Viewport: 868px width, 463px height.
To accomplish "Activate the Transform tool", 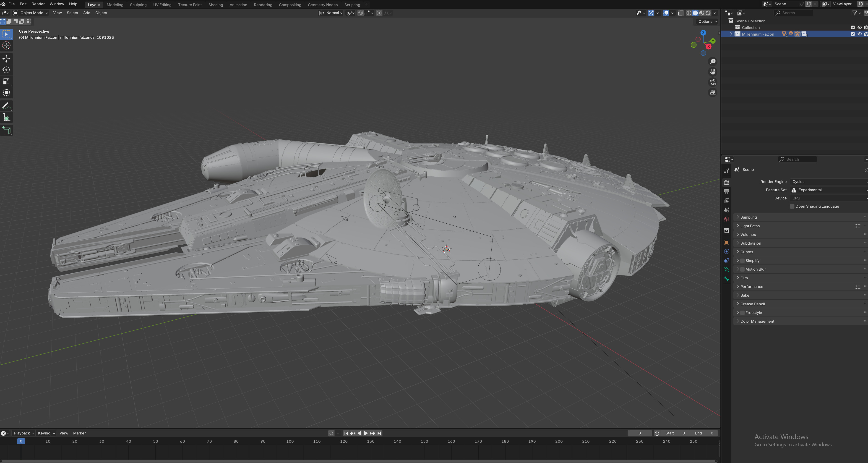I will [x=6, y=93].
